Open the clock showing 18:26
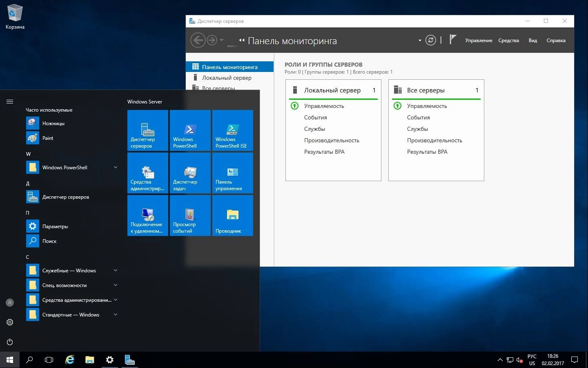 [x=552, y=360]
